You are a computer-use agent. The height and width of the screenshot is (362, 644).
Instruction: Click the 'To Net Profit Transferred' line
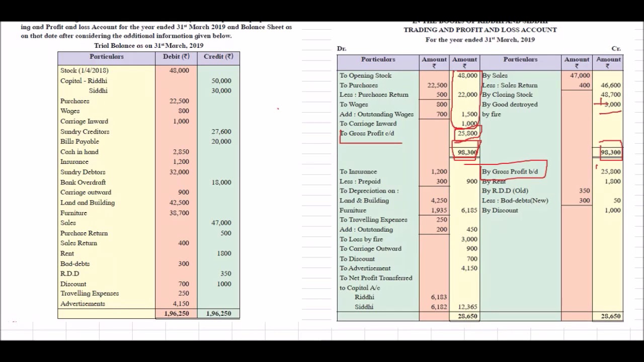(x=376, y=278)
